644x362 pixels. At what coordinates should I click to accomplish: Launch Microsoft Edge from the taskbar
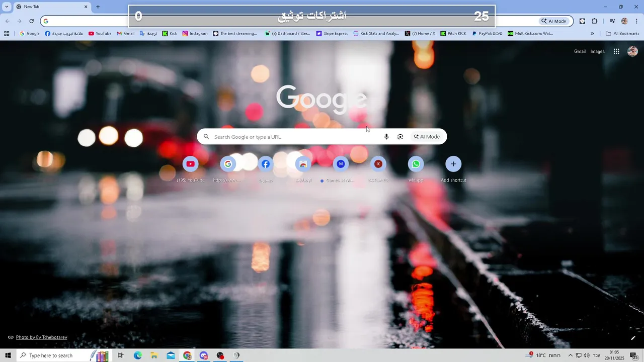[x=137, y=355]
